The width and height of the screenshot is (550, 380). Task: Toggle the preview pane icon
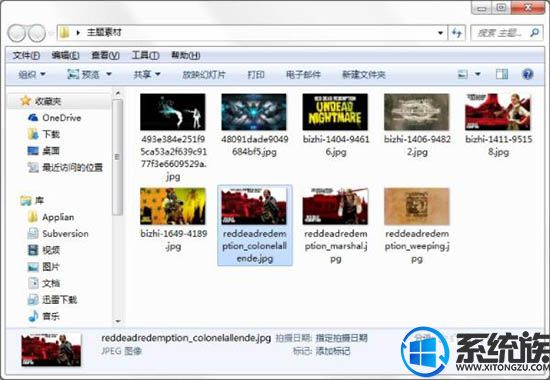click(502, 74)
